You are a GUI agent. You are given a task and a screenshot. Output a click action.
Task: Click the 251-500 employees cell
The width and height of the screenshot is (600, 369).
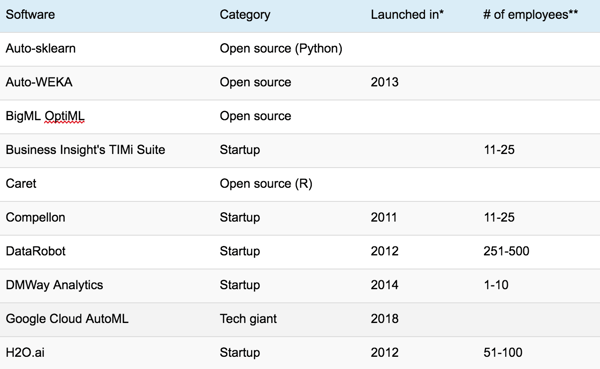click(x=506, y=251)
